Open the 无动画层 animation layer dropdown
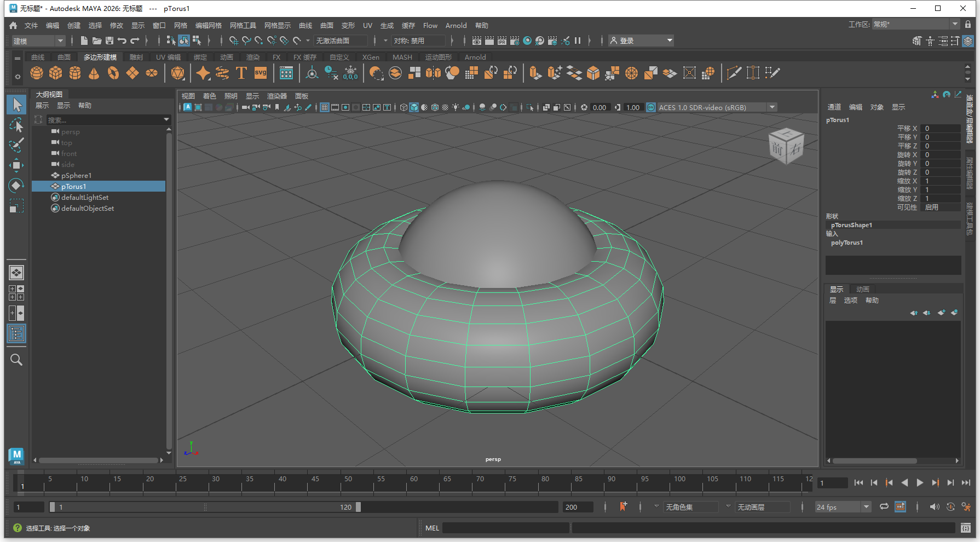The width and height of the screenshot is (980, 542). (x=763, y=507)
